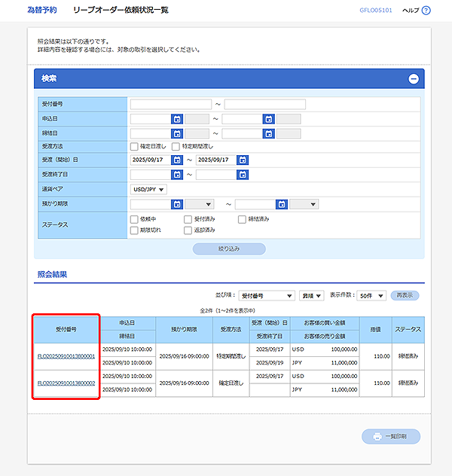Click 特定期間渡し cell in first row

coord(231,356)
